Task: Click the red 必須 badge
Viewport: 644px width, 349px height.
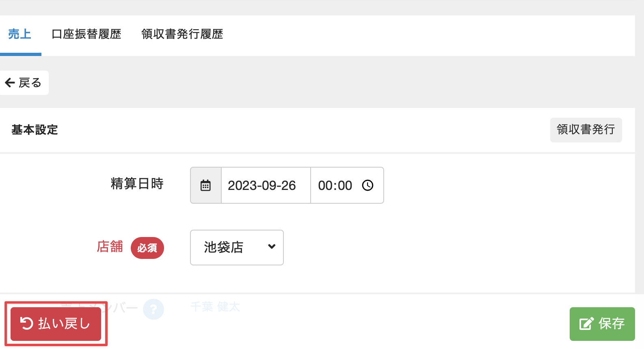Action: [147, 248]
